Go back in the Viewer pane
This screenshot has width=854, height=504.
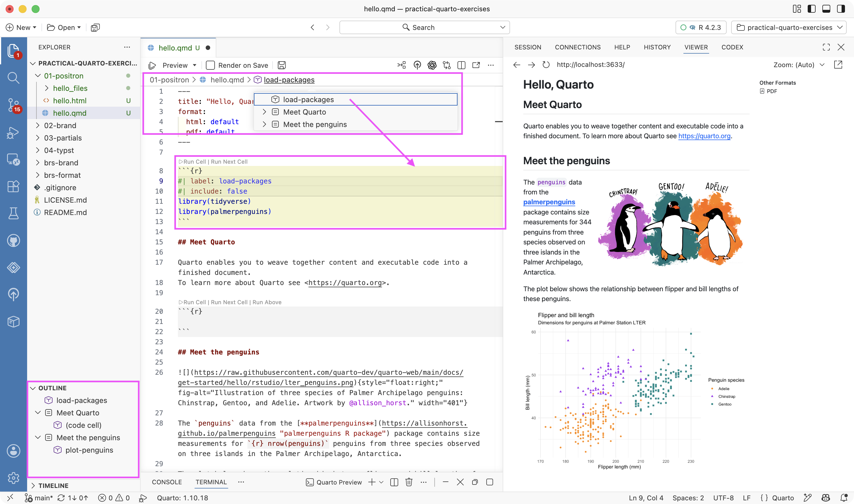click(x=517, y=65)
